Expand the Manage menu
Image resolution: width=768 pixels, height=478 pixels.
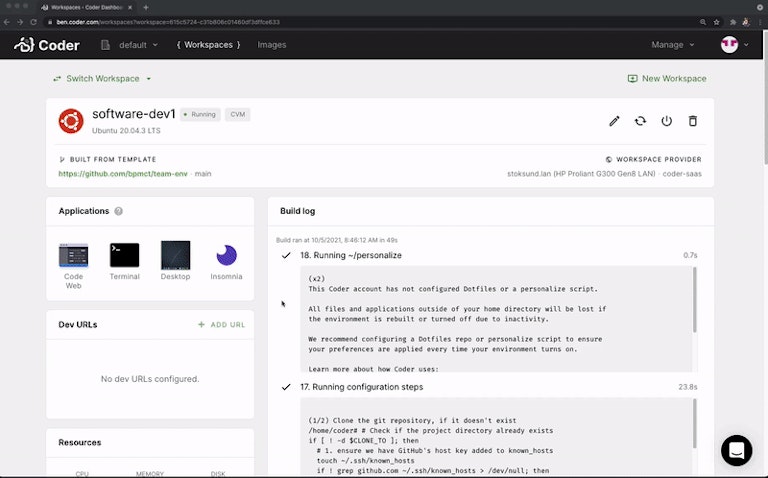(672, 45)
